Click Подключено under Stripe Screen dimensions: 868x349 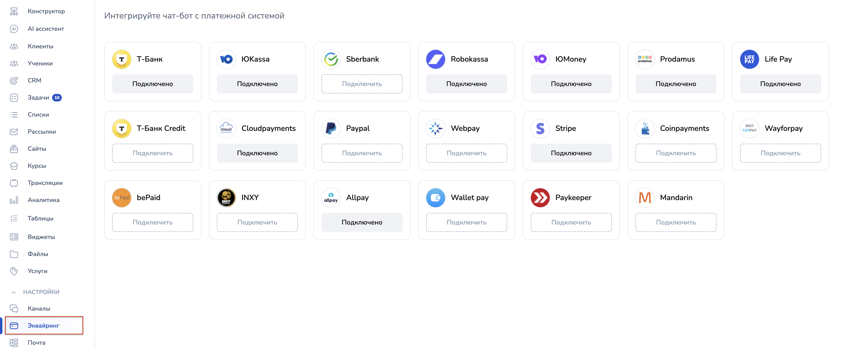tap(571, 153)
